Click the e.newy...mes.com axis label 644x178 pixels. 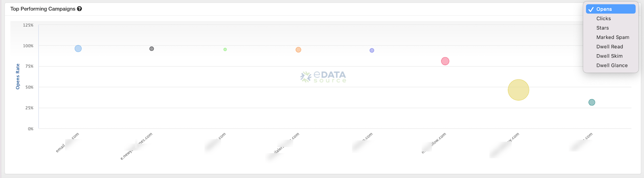(136, 146)
